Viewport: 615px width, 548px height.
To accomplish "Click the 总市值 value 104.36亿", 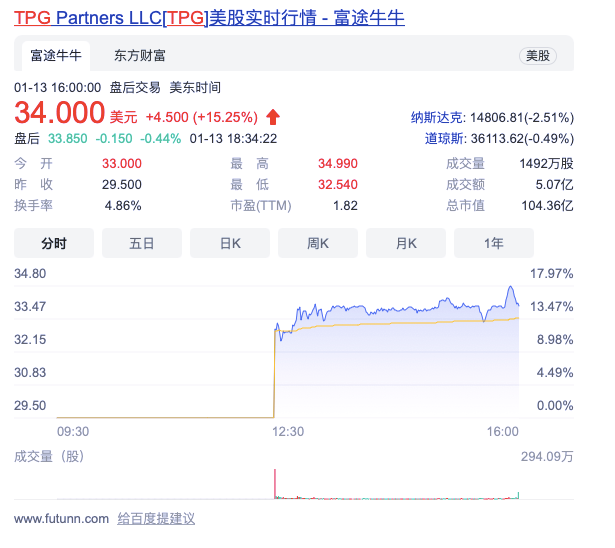I will coord(547,206).
